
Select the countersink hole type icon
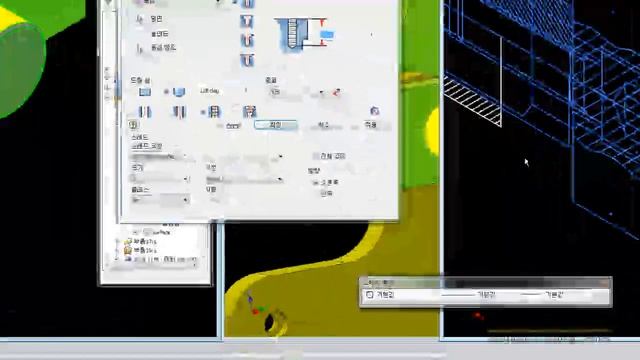[x=247, y=60]
